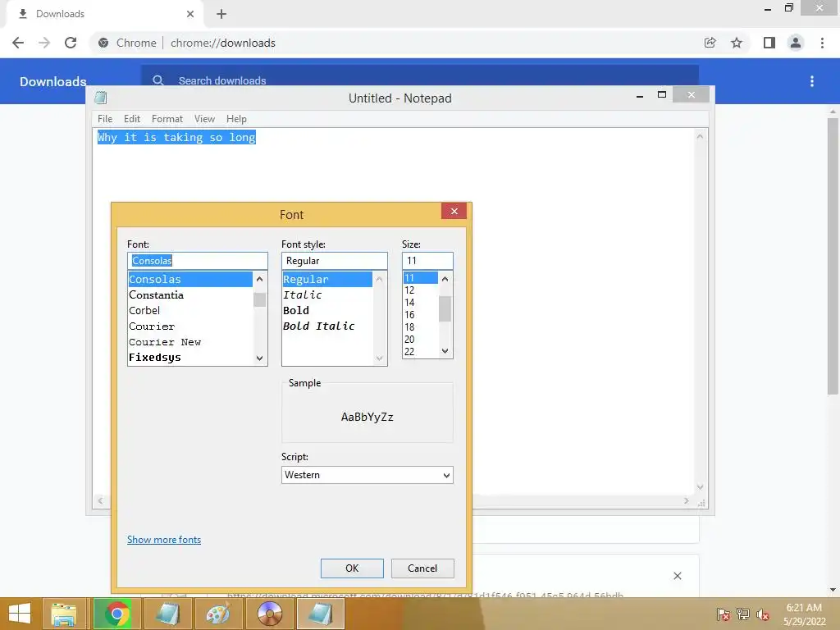Image resolution: width=840 pixels, height=630 pixels.
Task: Click size list scrollbar thumb
Action: click(445, 308)
